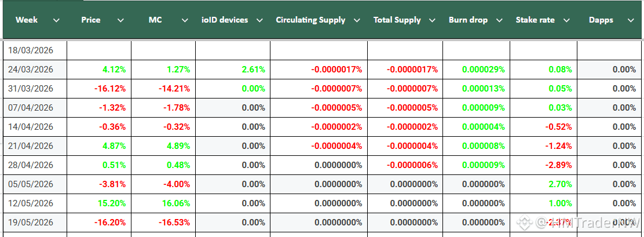
Task: Click the 0.000004% Burn drop cell
Action: pyautogui.click(x=477, y=127)
